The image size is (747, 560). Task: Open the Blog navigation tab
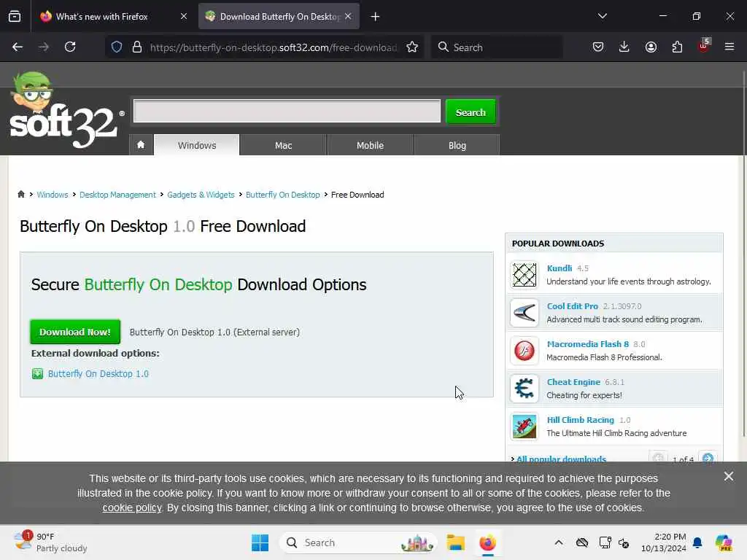point(457,145)
